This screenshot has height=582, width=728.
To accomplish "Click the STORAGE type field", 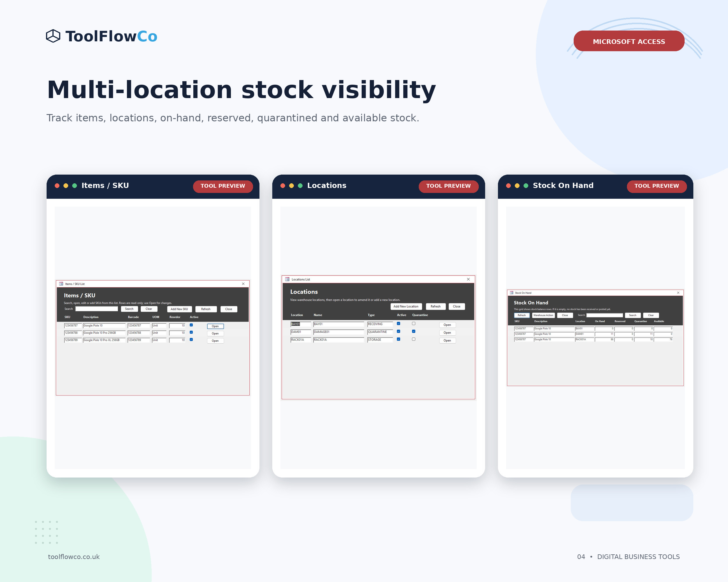I will (x=380, y=340).
